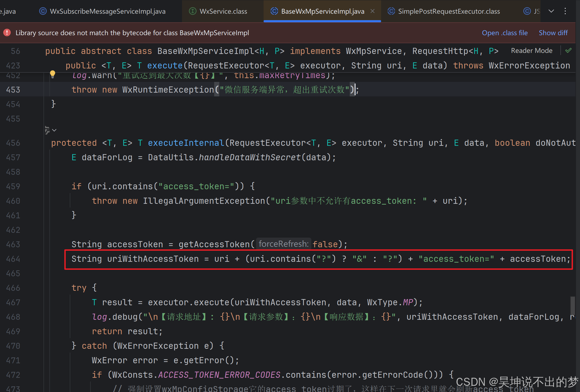Click line number 464 in the gutter
The height and width of the screenshot is (392, 580).
tap(13, 259)
